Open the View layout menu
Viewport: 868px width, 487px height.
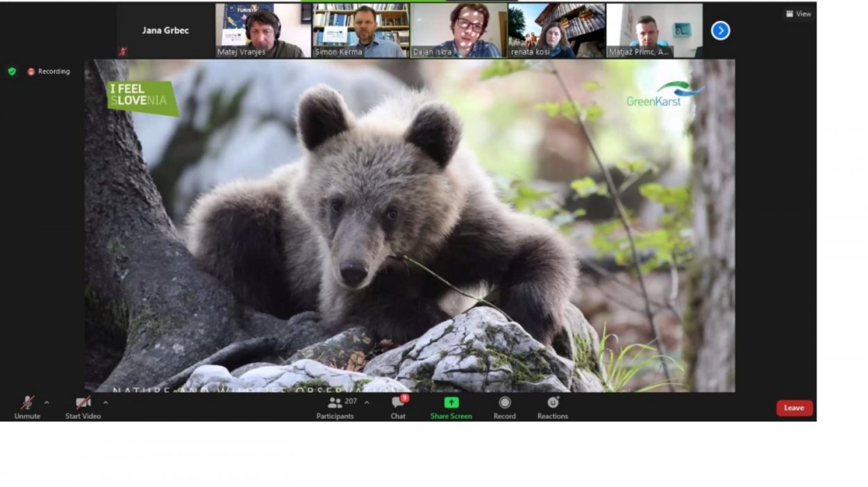[799, 14]
